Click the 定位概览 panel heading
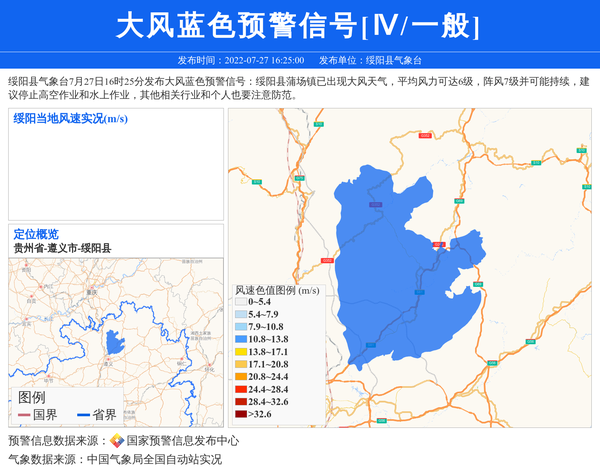 point(36,234)
